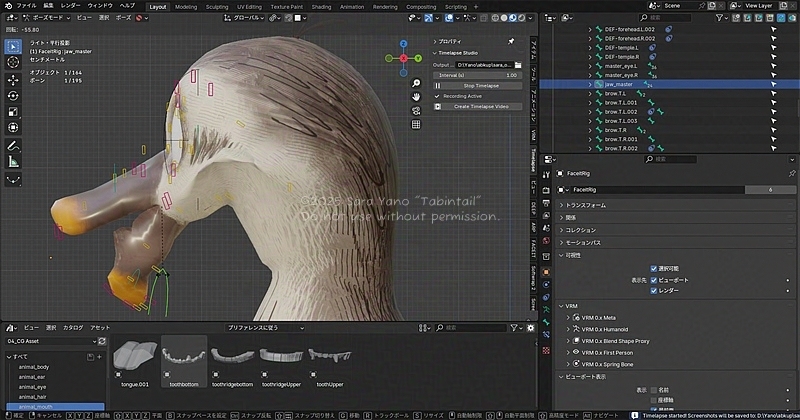Choose the Rotate tool in the left toolbar
Screen dimensions: 800x420
[14, 96]
